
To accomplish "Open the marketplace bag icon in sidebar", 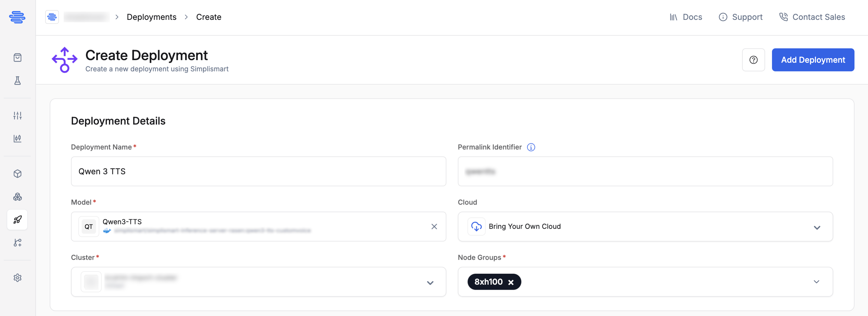I will [18, 58].
